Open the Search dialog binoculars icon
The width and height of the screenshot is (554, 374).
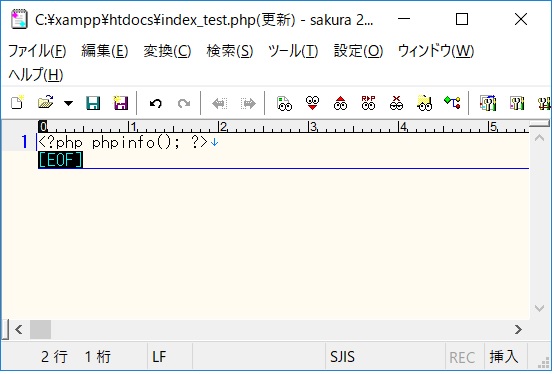coord(284,103)
